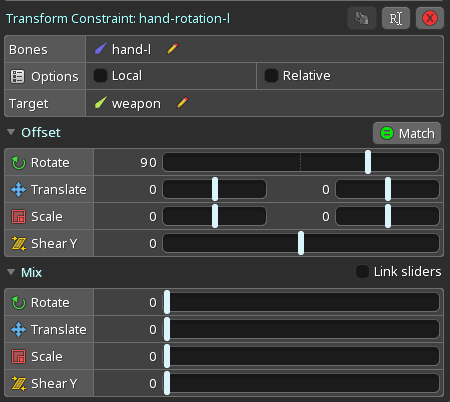Click the Match button
The height and width of the screenshot is (402, 450).
click(407, 133)
